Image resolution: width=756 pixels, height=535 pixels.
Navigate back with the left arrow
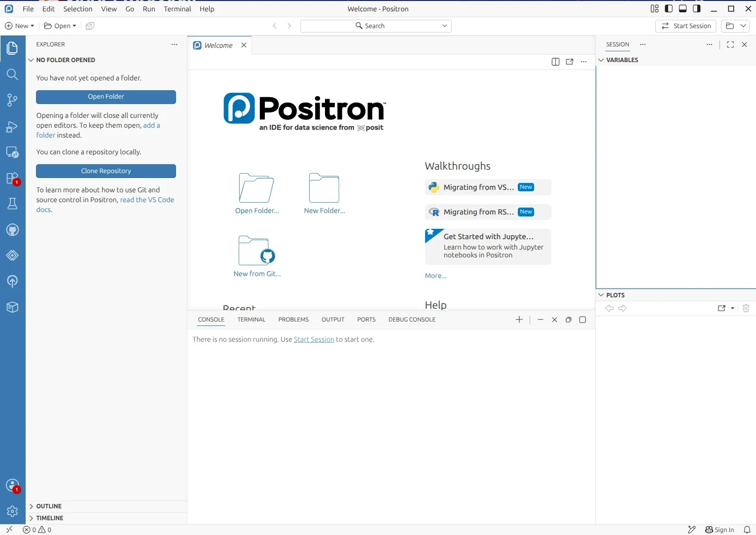(x=275, y=26)
